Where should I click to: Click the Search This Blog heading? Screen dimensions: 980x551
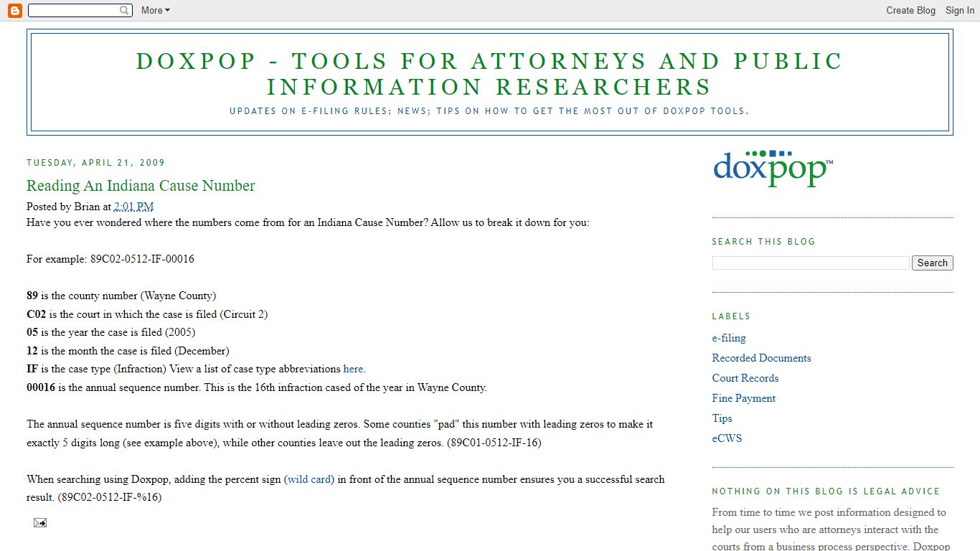tap(764, 242)
